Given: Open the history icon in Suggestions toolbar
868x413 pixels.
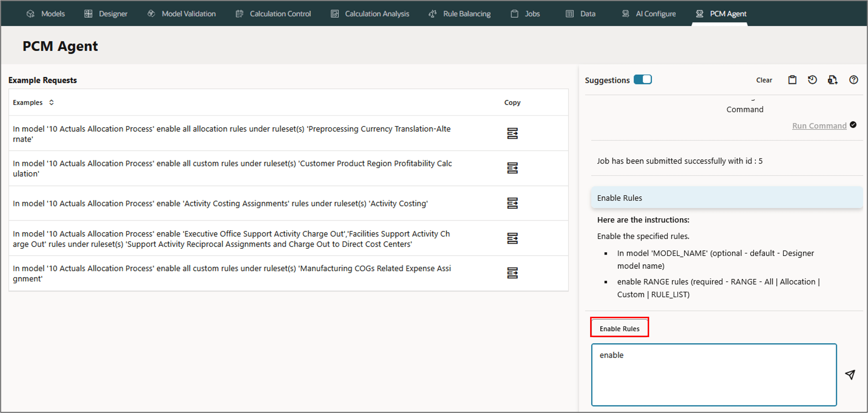Looking at the screenshot, I should point(812,80).
